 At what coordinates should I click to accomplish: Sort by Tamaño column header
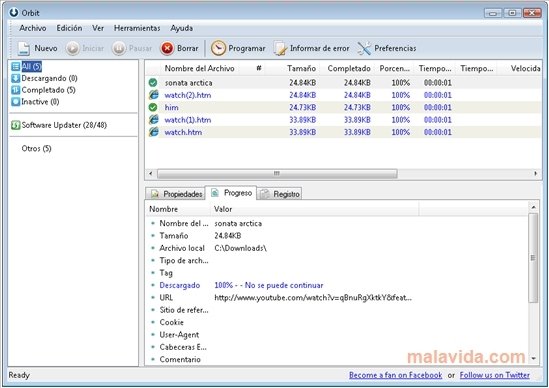[301, 68]
